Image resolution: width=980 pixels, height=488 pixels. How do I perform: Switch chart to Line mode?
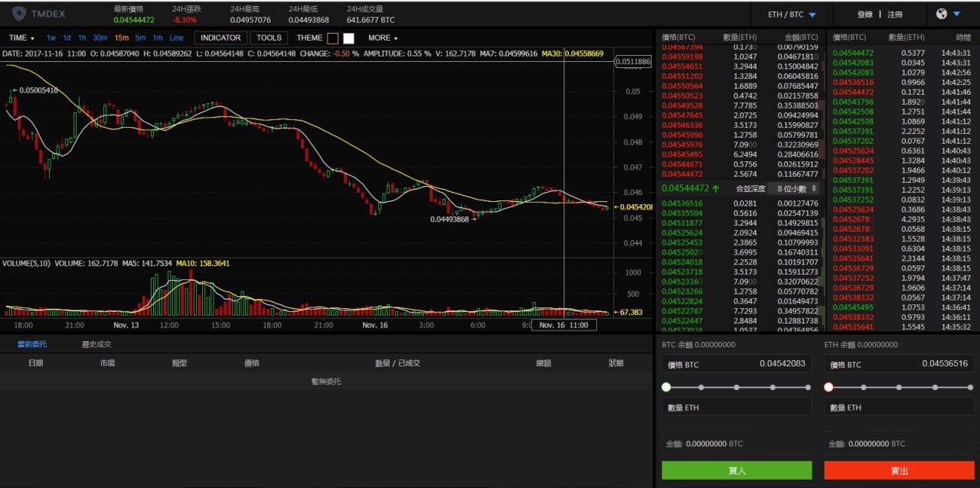tap(176, 37)
